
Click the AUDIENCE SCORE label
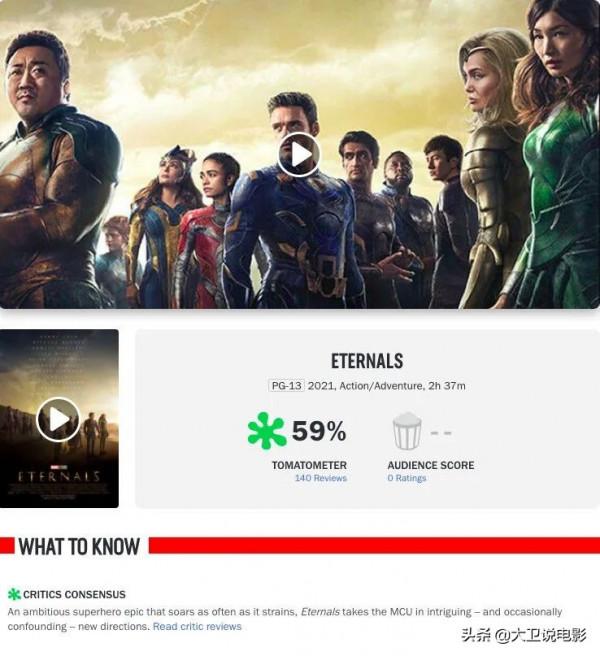click(x=431, y=465)
